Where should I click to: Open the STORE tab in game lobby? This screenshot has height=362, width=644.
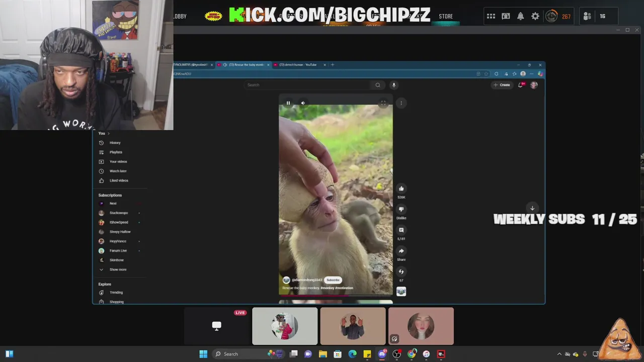tap(446, 16)
